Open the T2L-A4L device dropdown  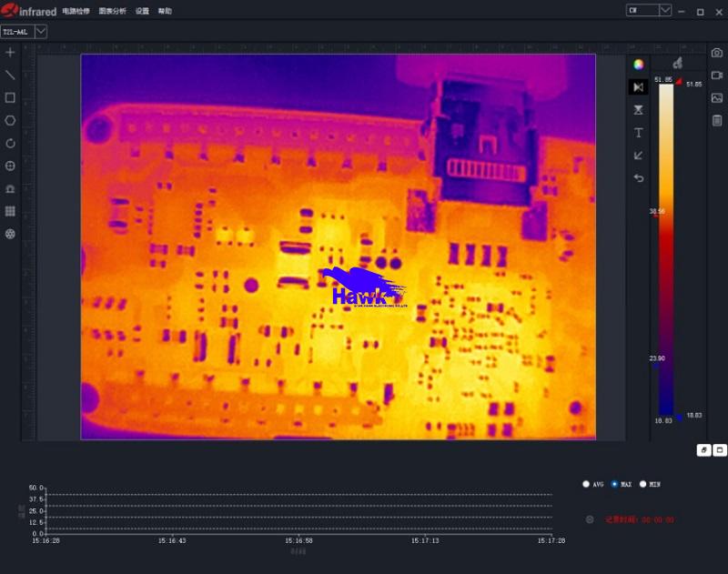(41, 31)
